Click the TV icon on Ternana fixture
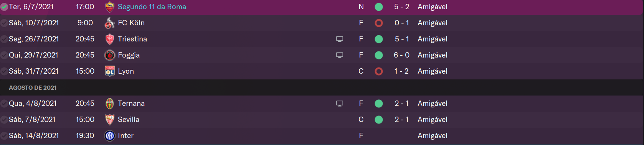 coord(340,104)
